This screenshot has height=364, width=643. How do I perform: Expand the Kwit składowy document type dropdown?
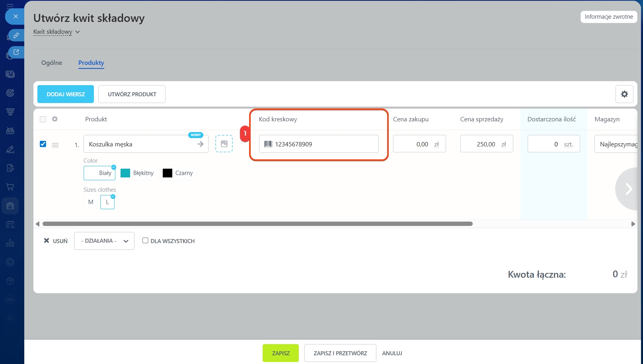[x=57, y=32]
